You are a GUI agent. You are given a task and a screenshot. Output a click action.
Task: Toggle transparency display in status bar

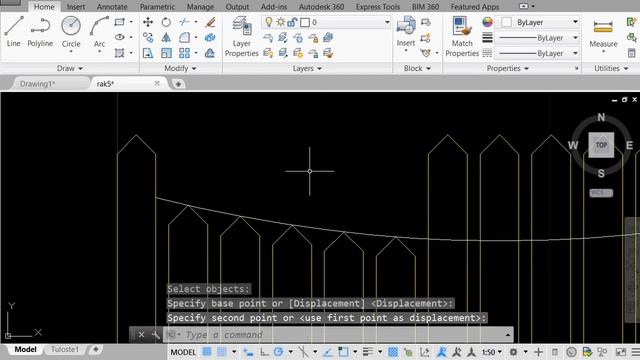pos(393,351)
